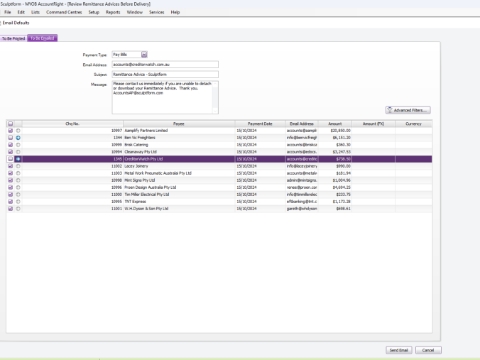Viewport: 480px width, 360px height.
Task: Click the Message box scroll-down arrow
Action: [x=215, y=111]
